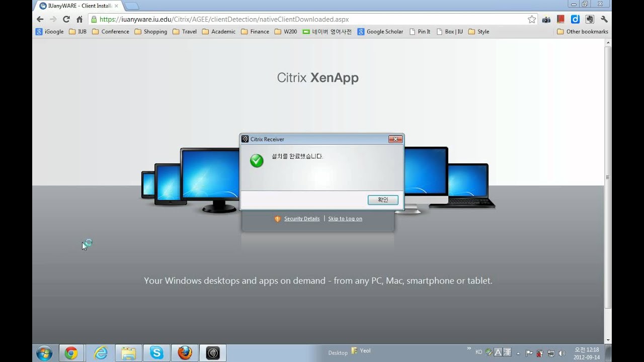The width and height of the screenshot is (644, 362).
Task: Click the green SSL lock icon
Action: coord(94,19)
